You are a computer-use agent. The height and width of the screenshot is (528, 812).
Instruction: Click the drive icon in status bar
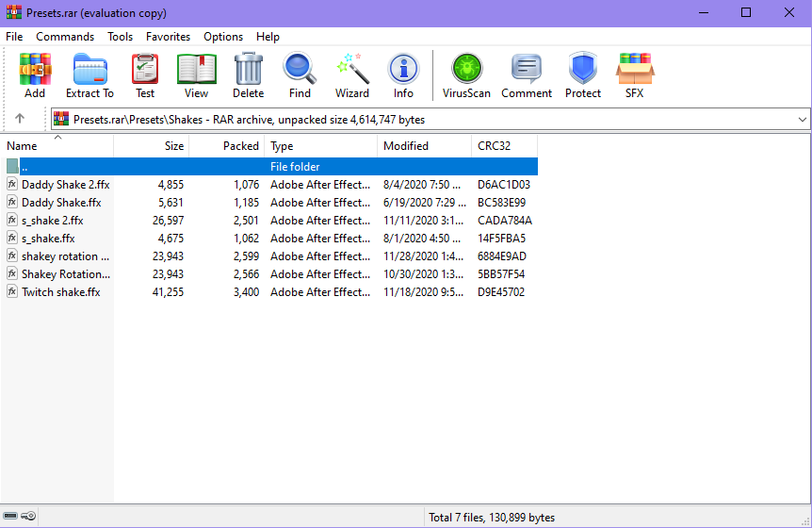tap(10, 516)
